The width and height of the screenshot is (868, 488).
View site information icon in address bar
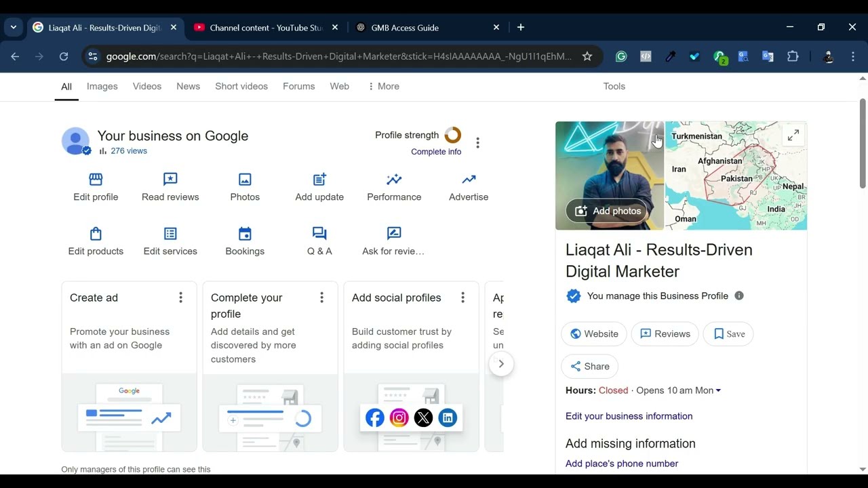tap(93, 56)
